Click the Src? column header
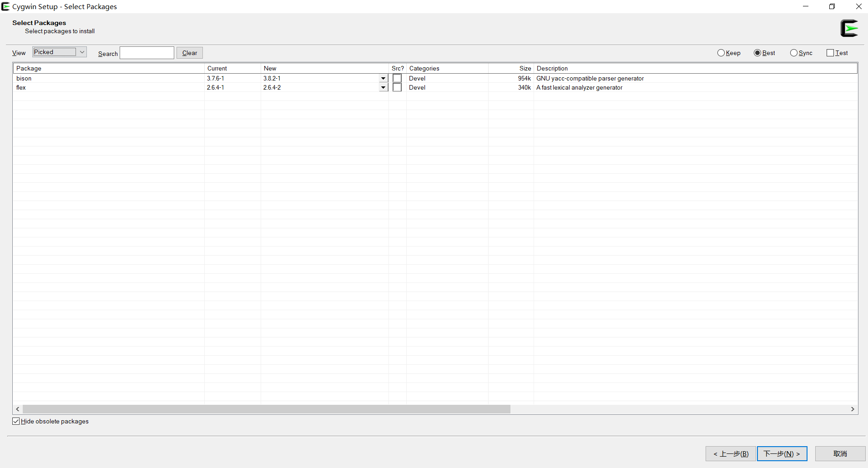This screenshot has height=468, width=868. tap(398, 68)
